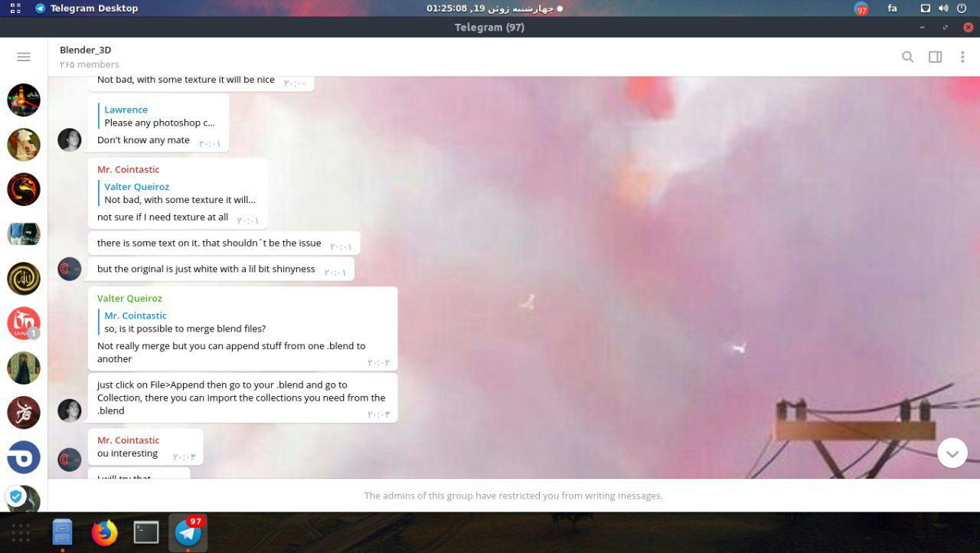
Task: Click Mr. Cointastic's avatar beside 'lil bit shinyness' message
Action: coord(70,269)
